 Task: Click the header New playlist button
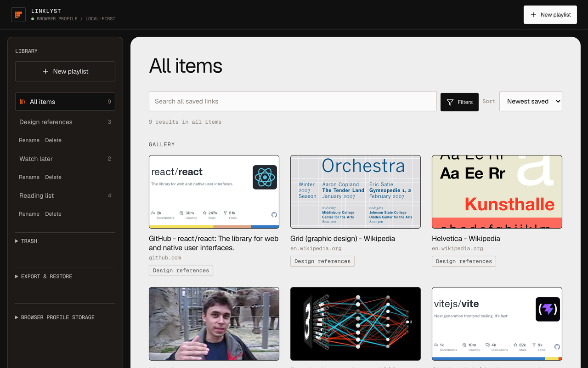(550, 15)
